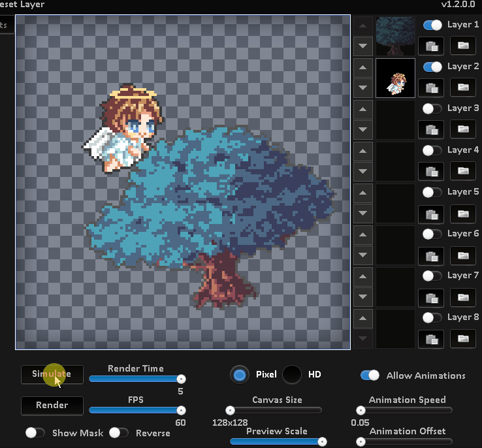Move Layer 5 down
Viewport: 482px width, 448px height.
[363, 214]
